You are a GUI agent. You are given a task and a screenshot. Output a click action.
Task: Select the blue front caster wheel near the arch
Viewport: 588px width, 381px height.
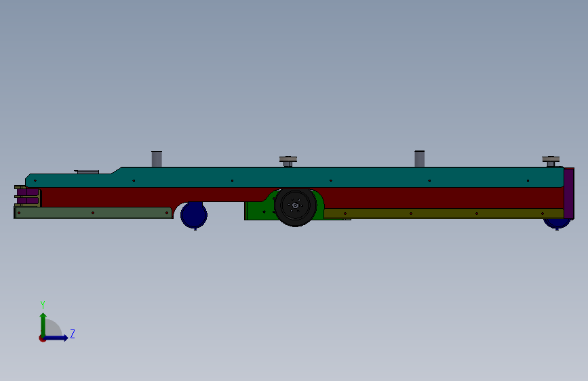194,215
